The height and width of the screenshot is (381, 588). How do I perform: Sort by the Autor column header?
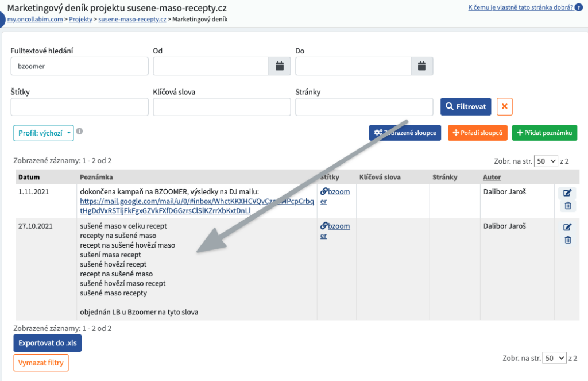point(492,177)
